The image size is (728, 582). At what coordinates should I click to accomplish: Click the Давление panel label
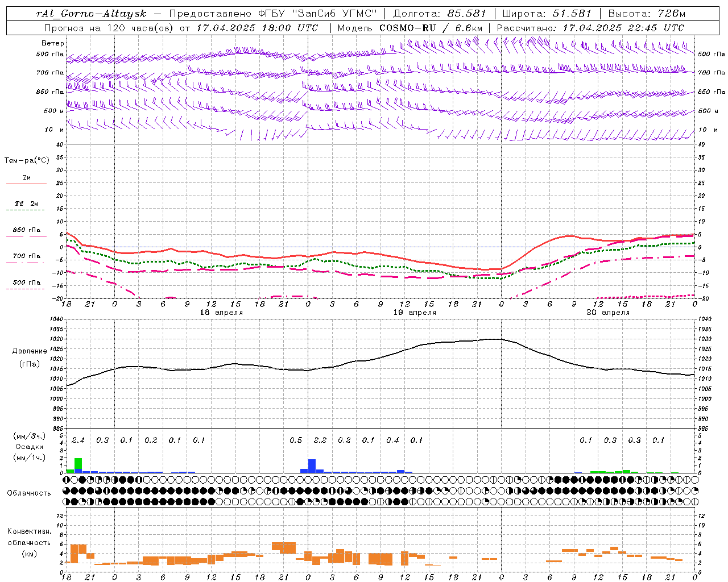[30, 351]
